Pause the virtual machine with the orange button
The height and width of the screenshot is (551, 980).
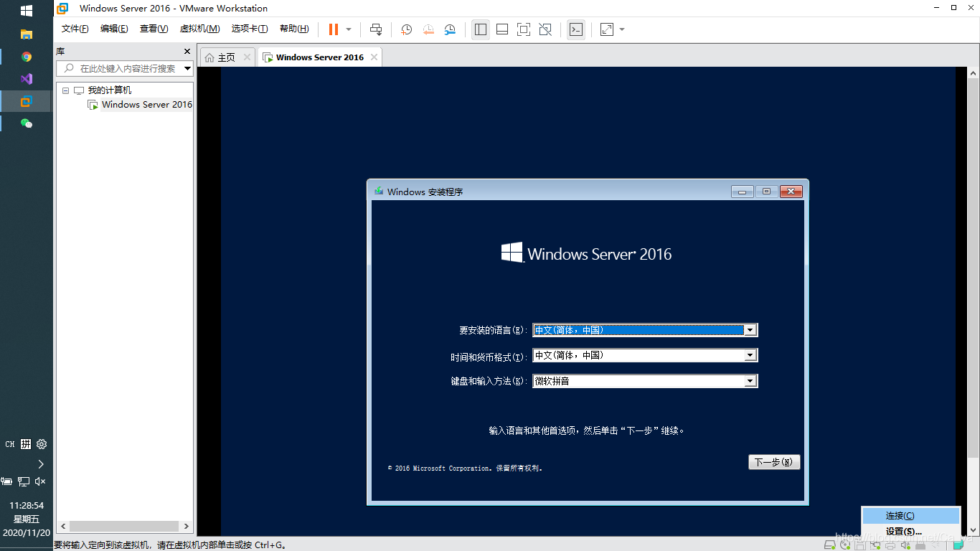point(334,29)
